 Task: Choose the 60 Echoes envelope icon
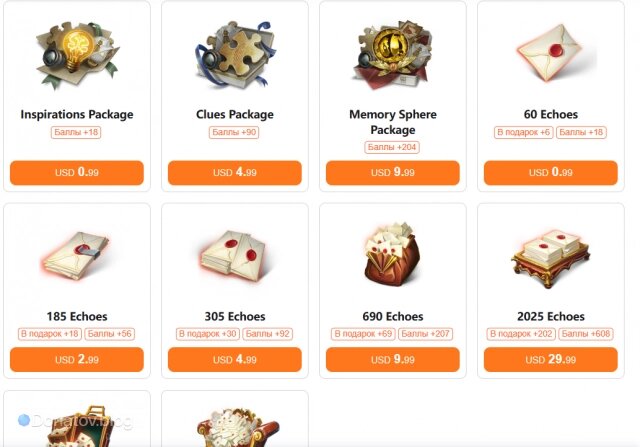point(551,53)
